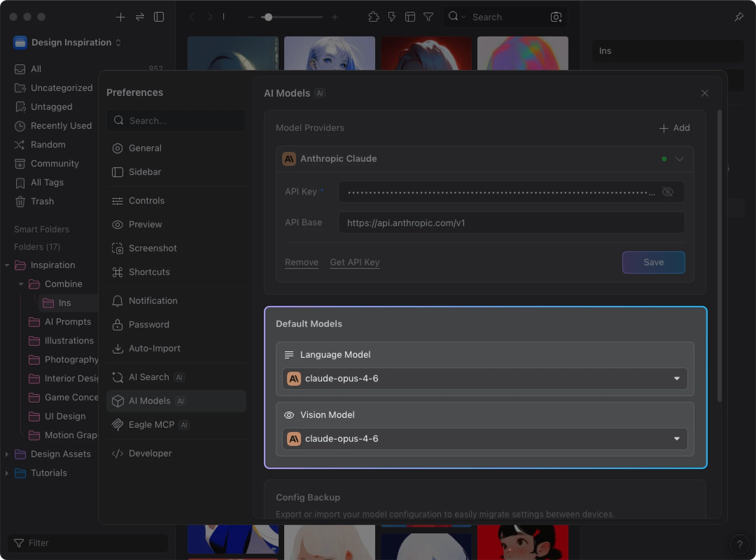Click the pin icon in inspector

point(739,17)
